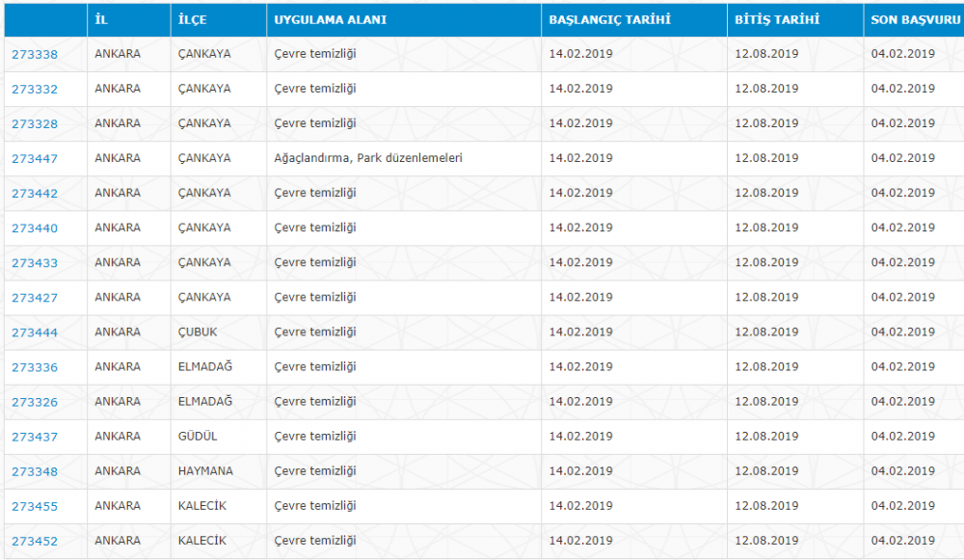Image resolution: width=964 pixels, height=560 pixels.
Task: Click the İL column header
Action: (x=101, y=19)
